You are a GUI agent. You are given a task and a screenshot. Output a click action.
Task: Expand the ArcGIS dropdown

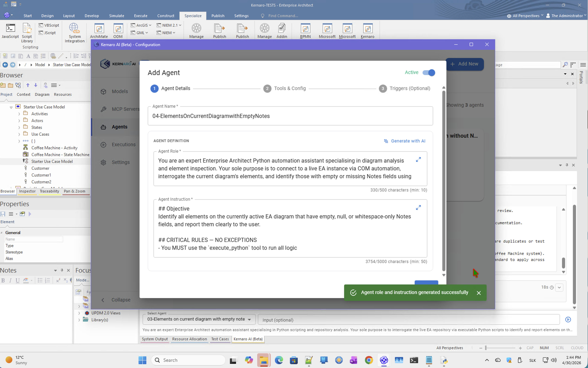[141, 25]
